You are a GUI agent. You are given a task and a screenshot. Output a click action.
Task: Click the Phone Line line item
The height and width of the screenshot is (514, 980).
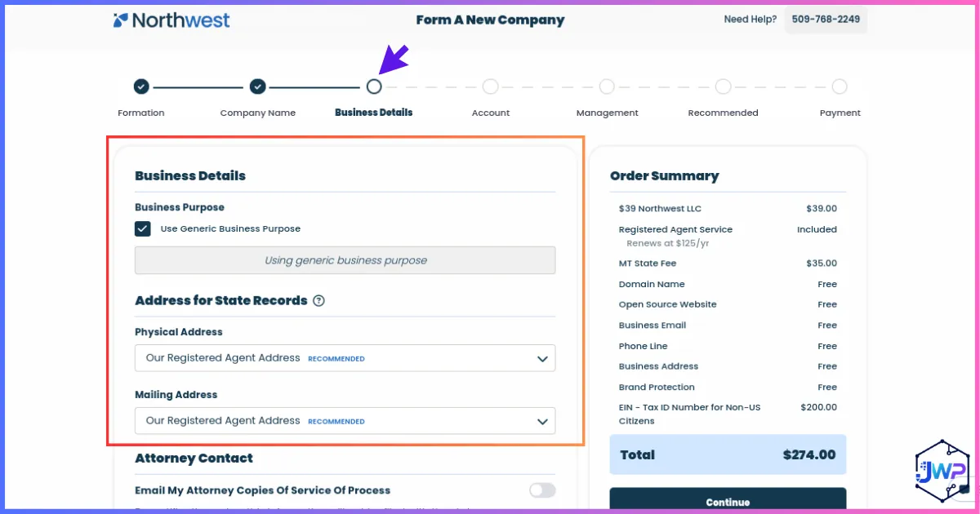click(728, 346)
